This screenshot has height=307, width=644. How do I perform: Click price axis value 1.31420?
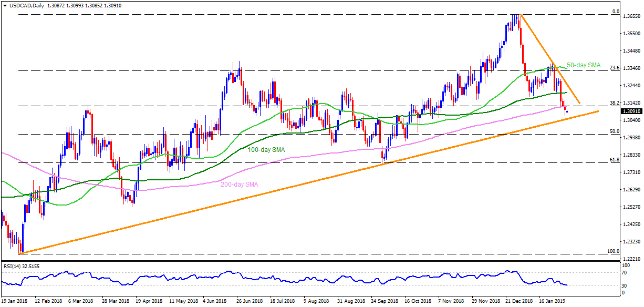pyautogui.click(x=632, y=103)
